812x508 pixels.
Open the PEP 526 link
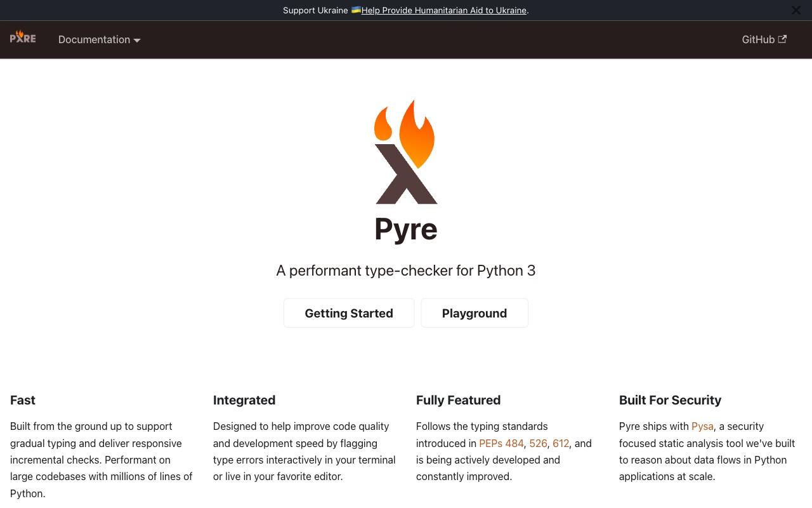pyautogui.click(x=538, y=443)
